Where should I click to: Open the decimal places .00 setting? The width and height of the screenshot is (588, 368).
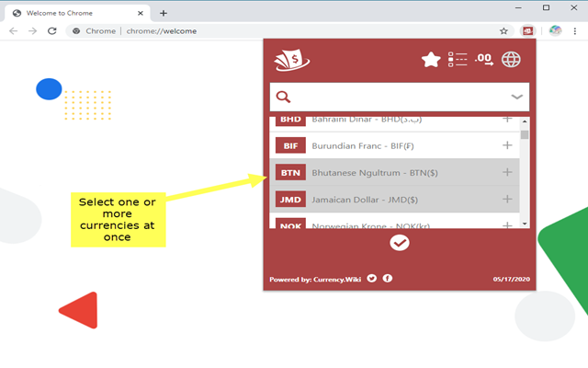pos(484,60)
